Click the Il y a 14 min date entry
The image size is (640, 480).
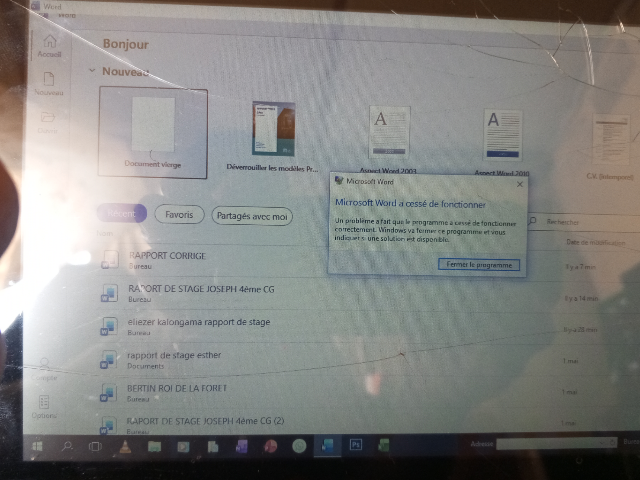pyautogui.click(x=581, y=299)
